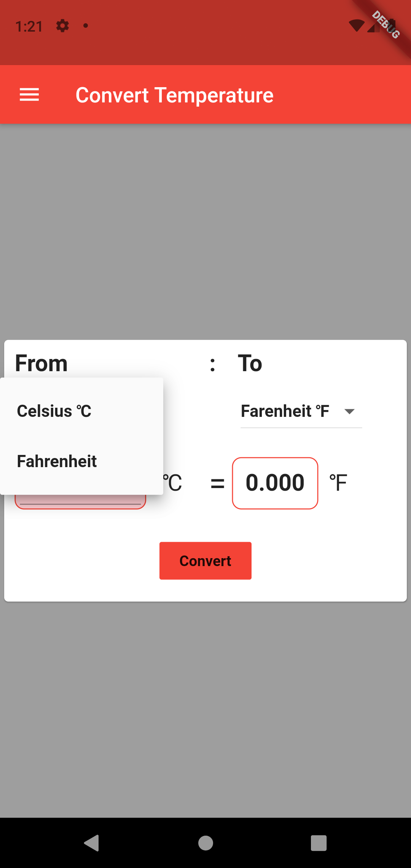Click the clock showing 1:21
The image size is (411, 868).
(x=30, y=26)
